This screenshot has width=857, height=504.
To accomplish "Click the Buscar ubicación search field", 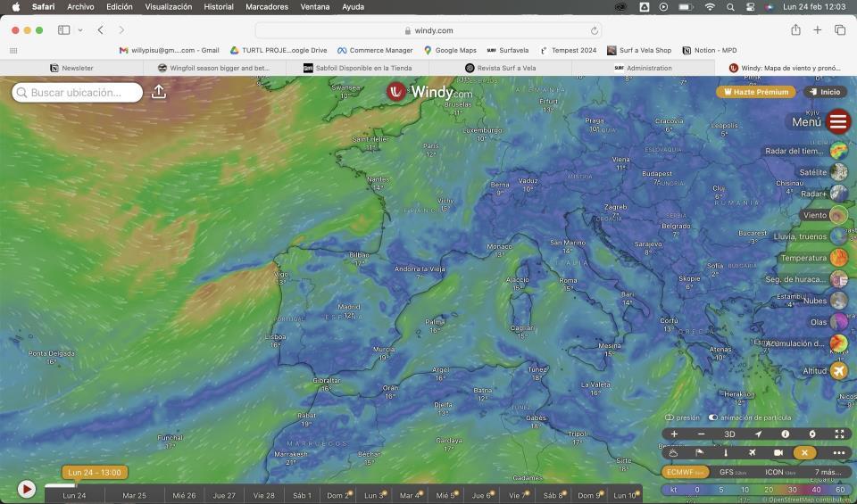I will [x=77, y=92].
